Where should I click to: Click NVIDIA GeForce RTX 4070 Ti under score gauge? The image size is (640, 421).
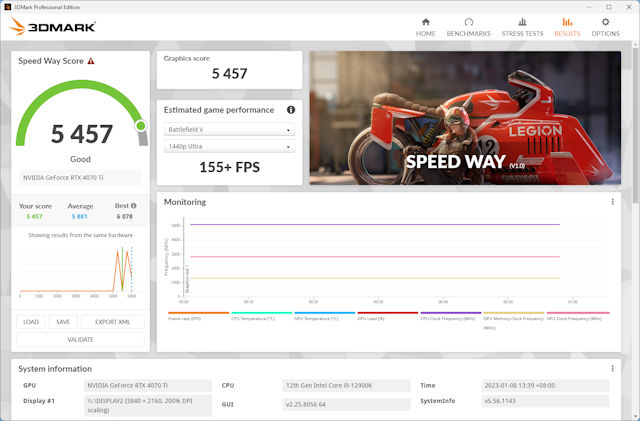80,178
